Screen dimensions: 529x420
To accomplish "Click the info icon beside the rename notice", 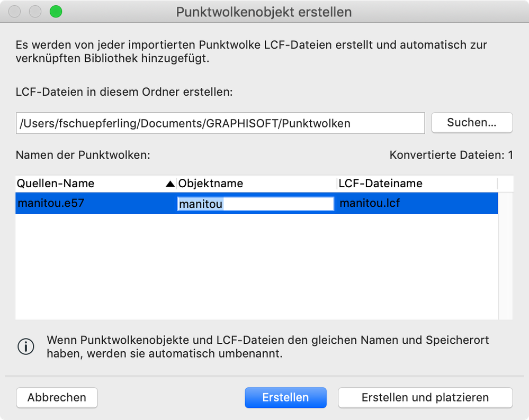I will coord(26,346).
